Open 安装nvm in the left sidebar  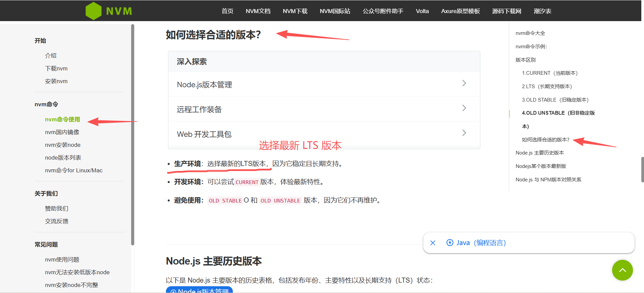(x=56, y=81)
